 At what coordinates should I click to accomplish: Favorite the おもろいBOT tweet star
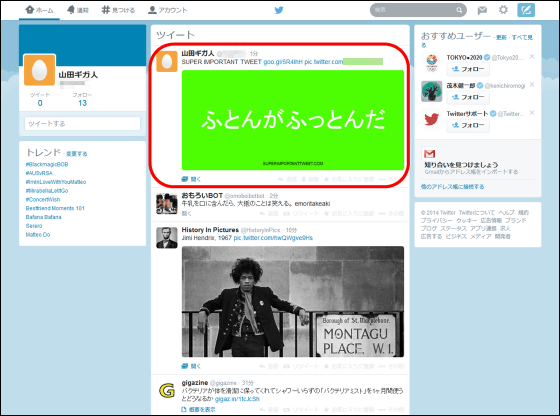[349, 214]
